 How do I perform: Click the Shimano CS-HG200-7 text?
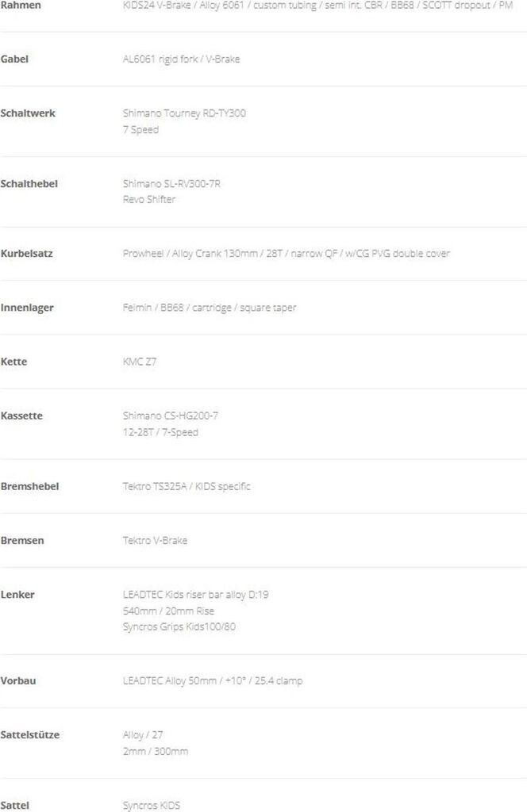(170, 416)
